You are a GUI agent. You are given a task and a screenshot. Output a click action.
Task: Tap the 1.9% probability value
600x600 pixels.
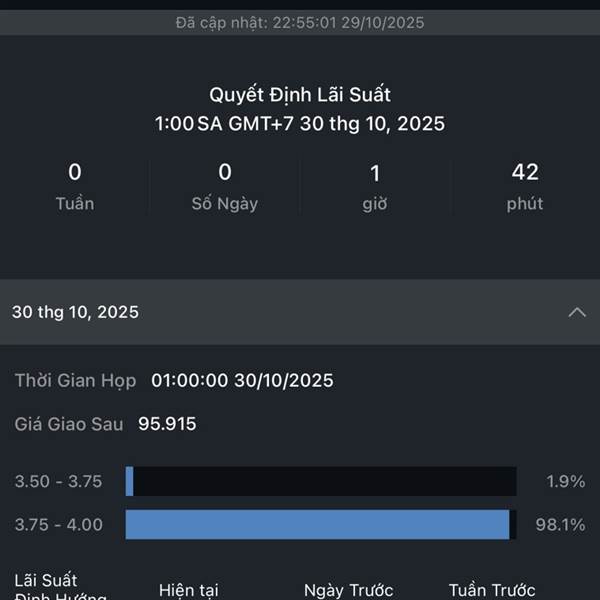click(x=565, y=481)
